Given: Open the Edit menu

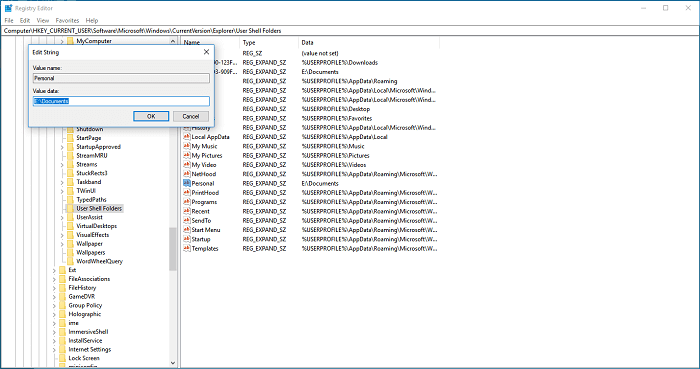Looking at the screenshot, I should pyautogui.click(x=25, y=21).
